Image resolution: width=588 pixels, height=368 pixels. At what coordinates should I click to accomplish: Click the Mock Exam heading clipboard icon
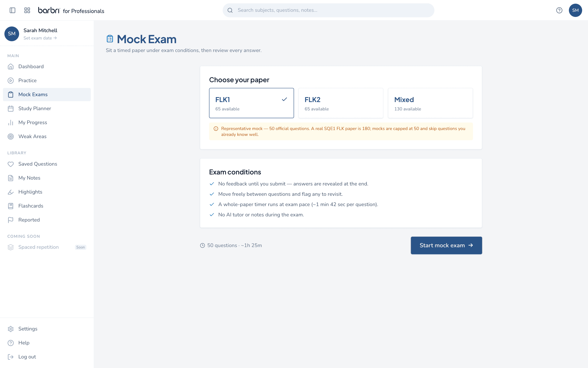point(110,39)
